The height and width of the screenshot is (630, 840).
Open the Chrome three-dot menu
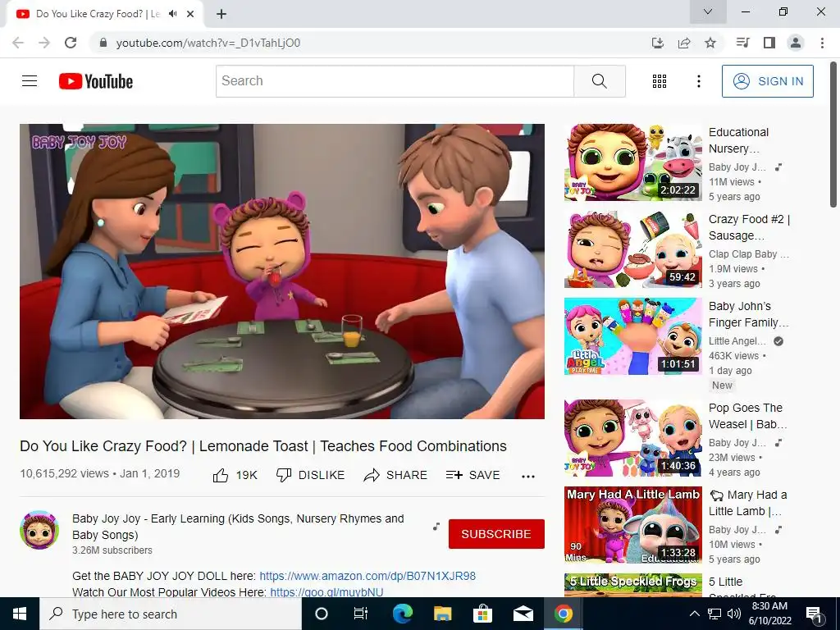pyautogui.click(x=822, y=43)
